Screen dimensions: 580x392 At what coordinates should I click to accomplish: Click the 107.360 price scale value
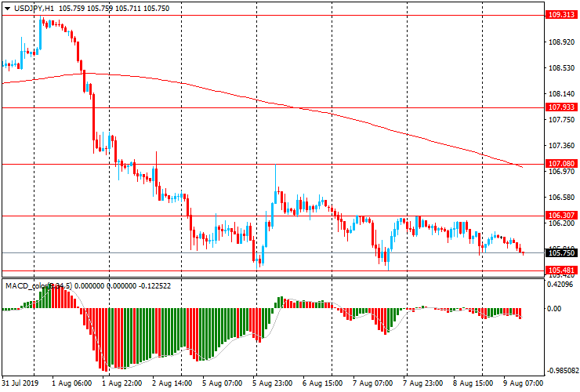point(561,146)
